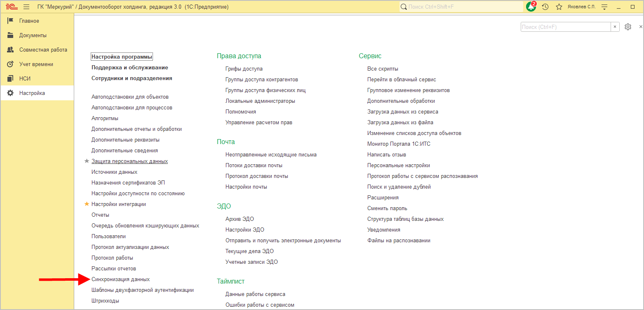Open notifications bell with badge
This screenshot has width=644, height=310.
(x=531, y=7)
